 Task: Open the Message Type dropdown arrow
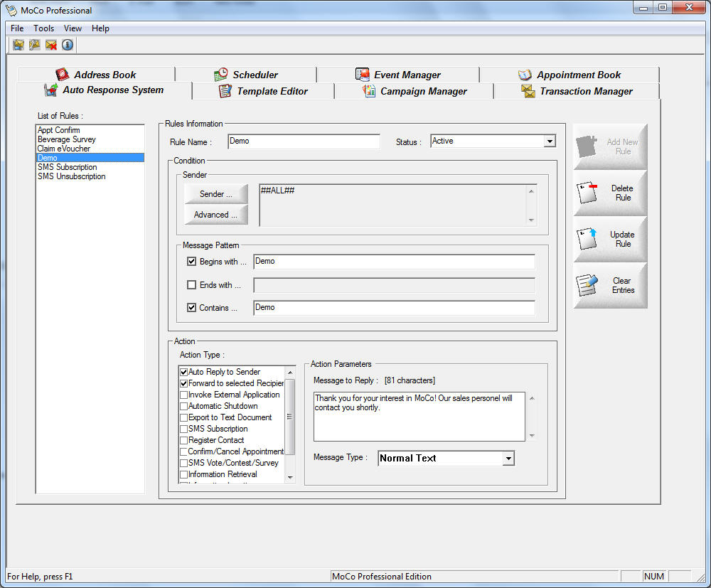tap(508, 459)
